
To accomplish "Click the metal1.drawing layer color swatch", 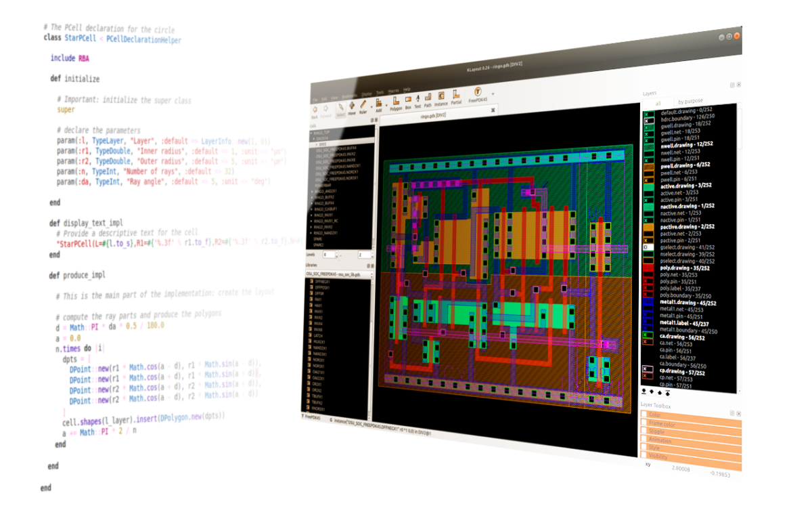I will tap(648, 303).
